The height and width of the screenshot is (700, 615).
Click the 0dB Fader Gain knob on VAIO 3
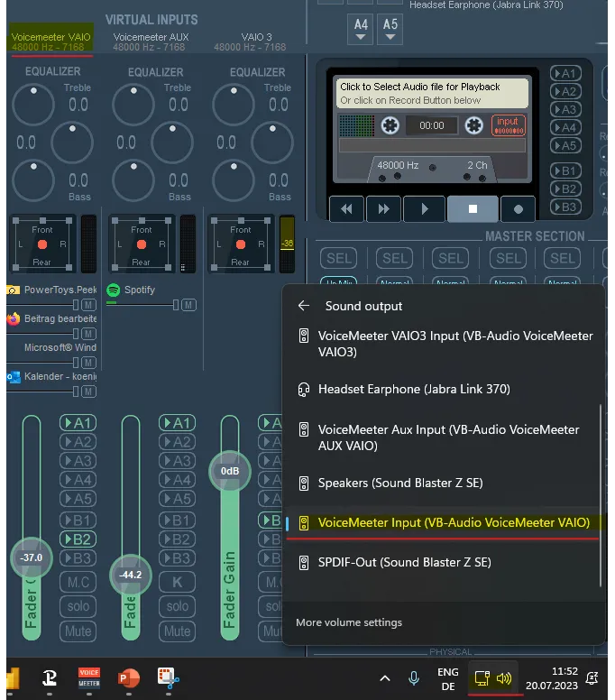229,472
